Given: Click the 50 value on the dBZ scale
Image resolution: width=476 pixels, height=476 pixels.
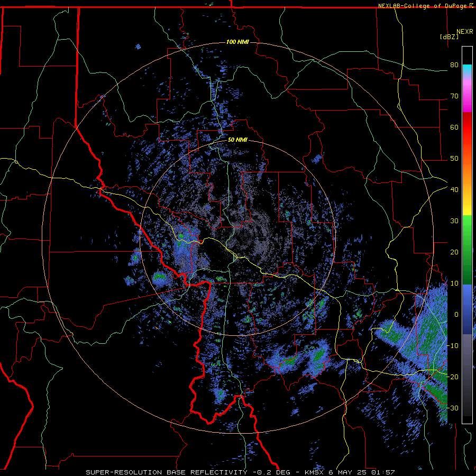Looking at the screenshot, I should click(x=454, y=159).
